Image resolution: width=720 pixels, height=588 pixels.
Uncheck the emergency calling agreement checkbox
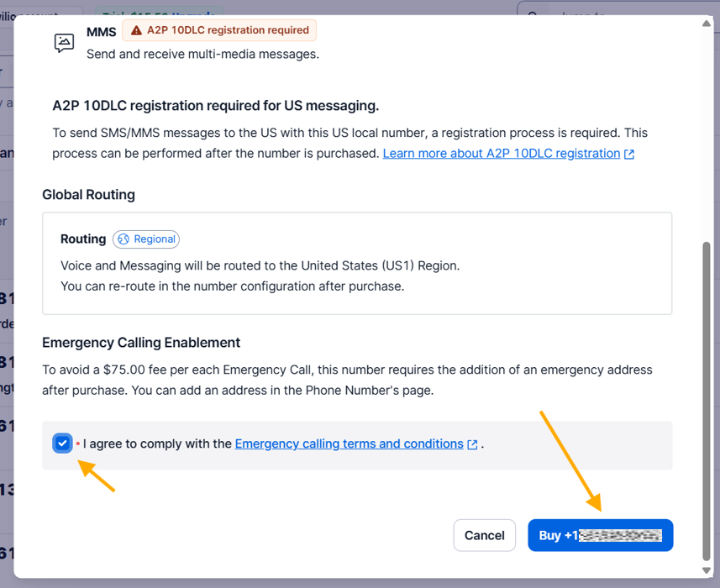(62, 444)
